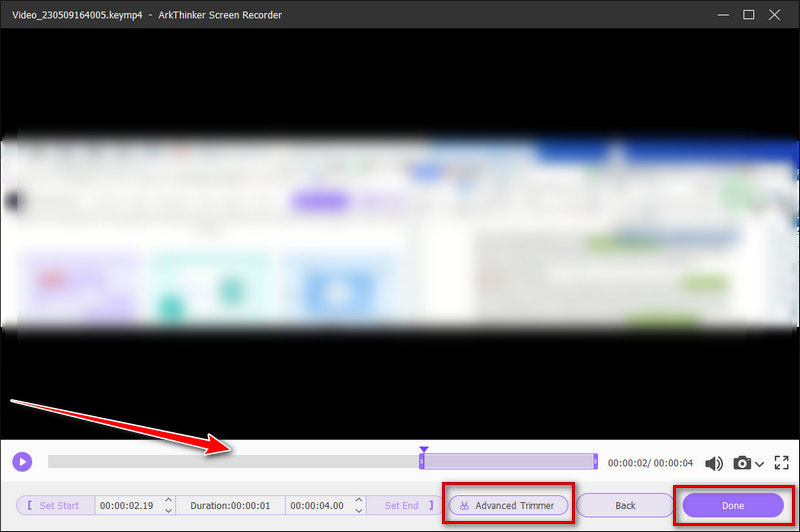Click the Set Start button

click(x=55, y=506)
